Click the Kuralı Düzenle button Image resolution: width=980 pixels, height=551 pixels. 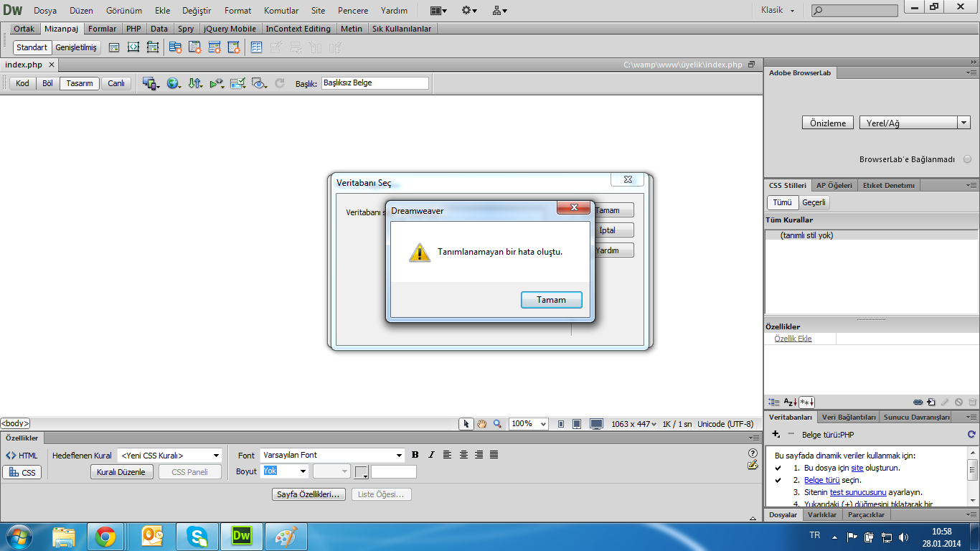[x=121, y=472]
